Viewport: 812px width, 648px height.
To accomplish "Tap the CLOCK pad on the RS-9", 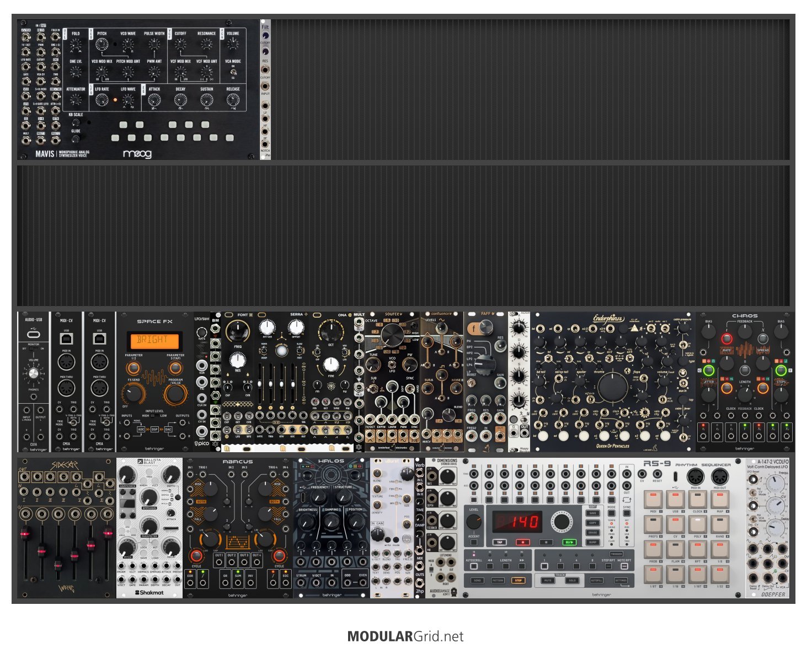I will (x=697, y=499).
